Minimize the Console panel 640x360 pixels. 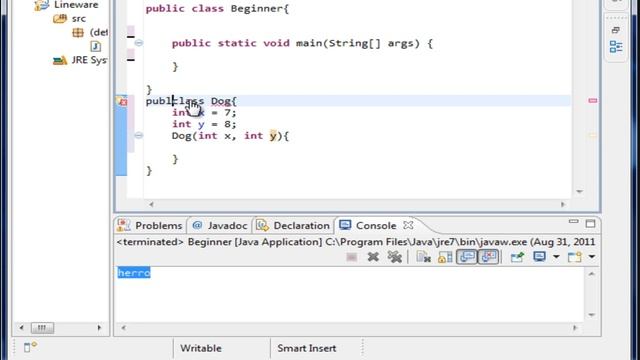[x=573, y=222]
